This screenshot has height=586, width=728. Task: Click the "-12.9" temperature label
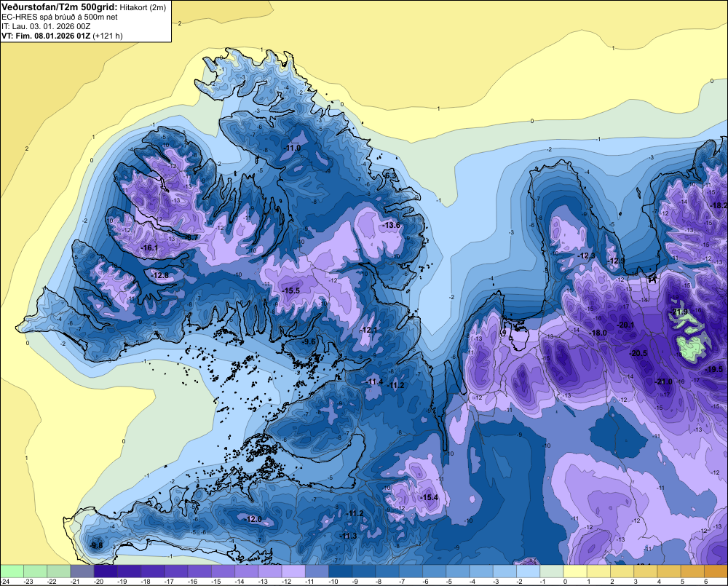(617, 261)
